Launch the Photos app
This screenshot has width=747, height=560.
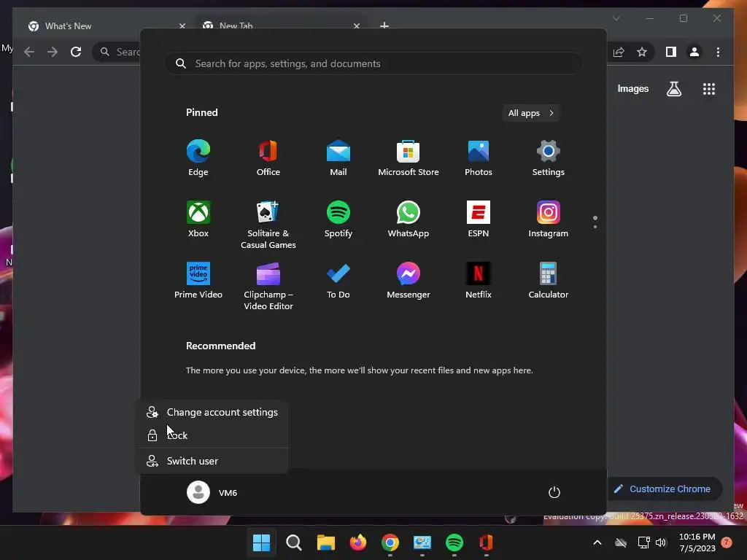click(479, 158)
